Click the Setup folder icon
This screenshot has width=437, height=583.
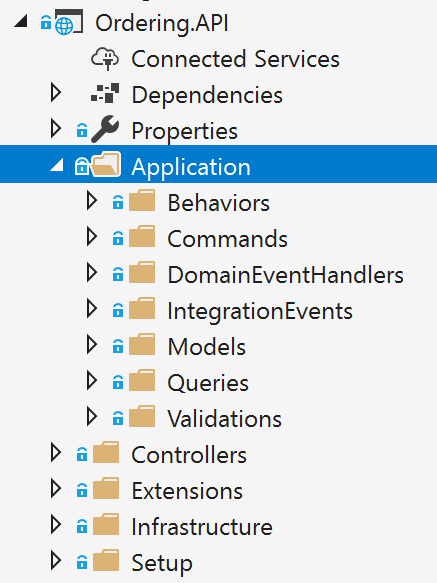click(106, 560)
